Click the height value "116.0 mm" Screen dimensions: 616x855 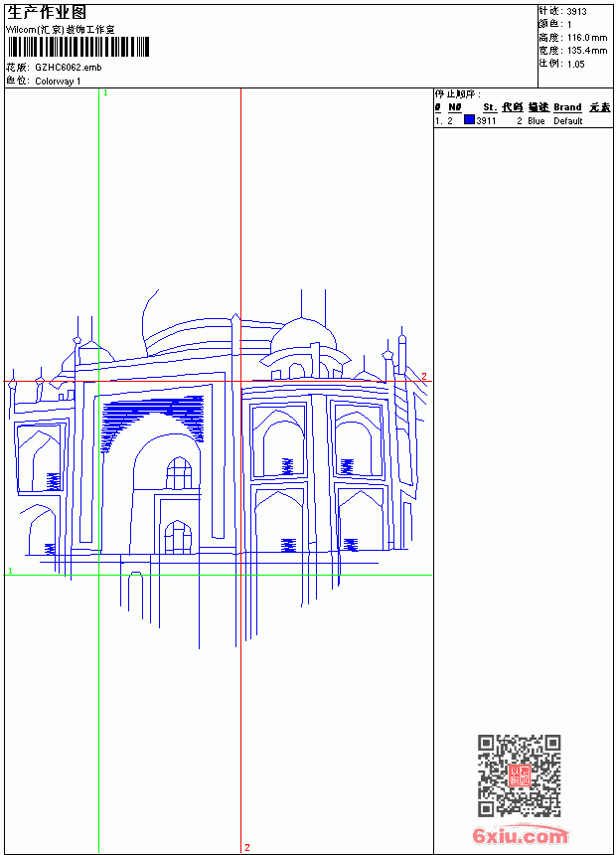coord(587,38)
